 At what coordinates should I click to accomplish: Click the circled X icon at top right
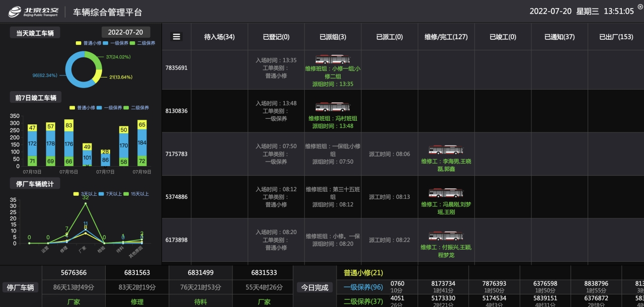tap(640, 7)
